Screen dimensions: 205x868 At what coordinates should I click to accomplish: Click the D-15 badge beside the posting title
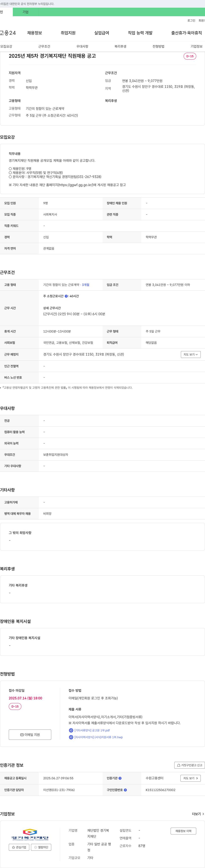click(x=190, y=56)
